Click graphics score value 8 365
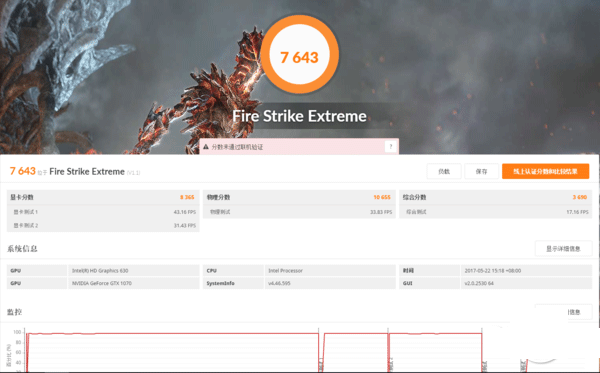This screenshot has height=373, width=600. pyautogui.click(x=187, y=197)
